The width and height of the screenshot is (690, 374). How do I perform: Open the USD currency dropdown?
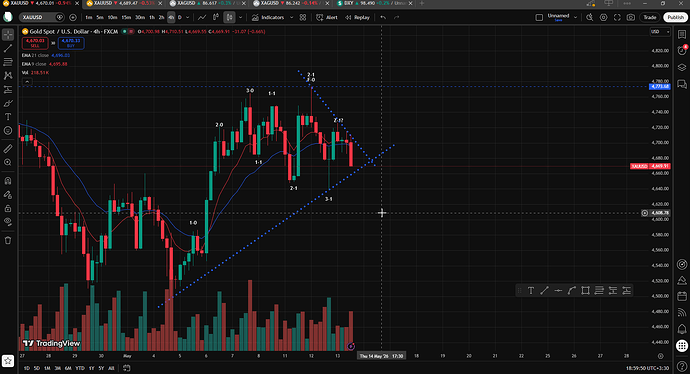(660, 32)
